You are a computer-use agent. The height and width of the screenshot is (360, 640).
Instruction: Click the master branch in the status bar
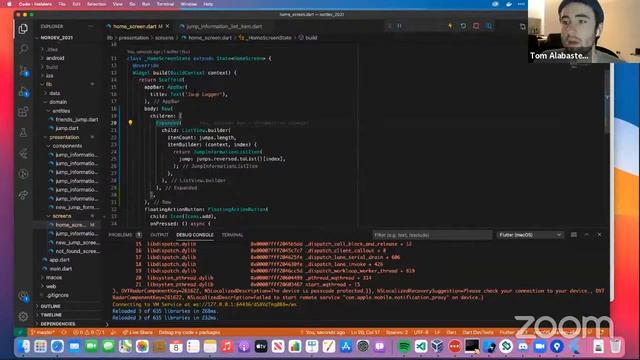click(x=43, y=332)
